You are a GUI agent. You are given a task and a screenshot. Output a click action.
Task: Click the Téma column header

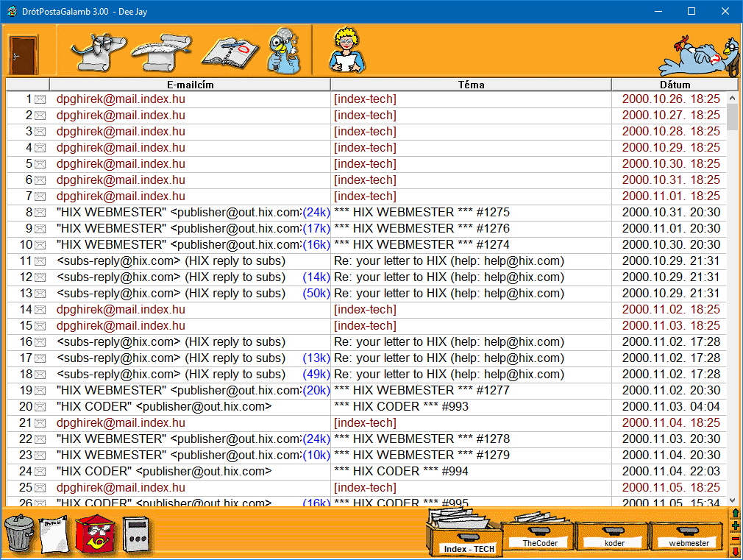(471, 85)
